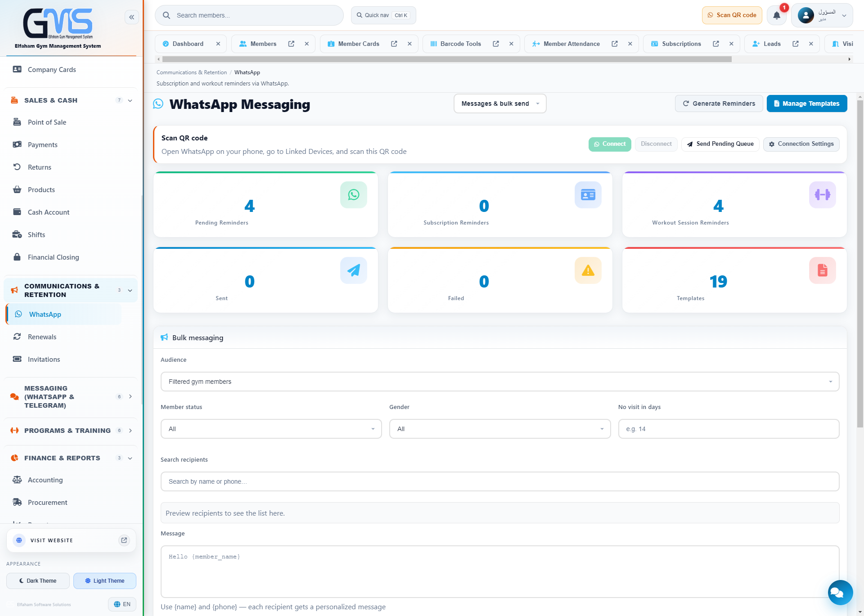The width and height of the screenshot is (864, 616).
Task: Collapse Communications & Retention section
Action: tap(130, 290)
